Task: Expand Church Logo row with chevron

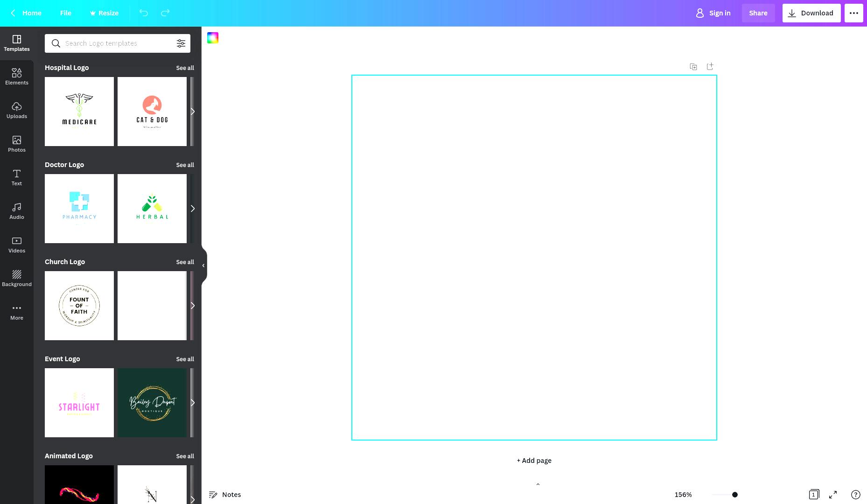Action: pos(192,306)
